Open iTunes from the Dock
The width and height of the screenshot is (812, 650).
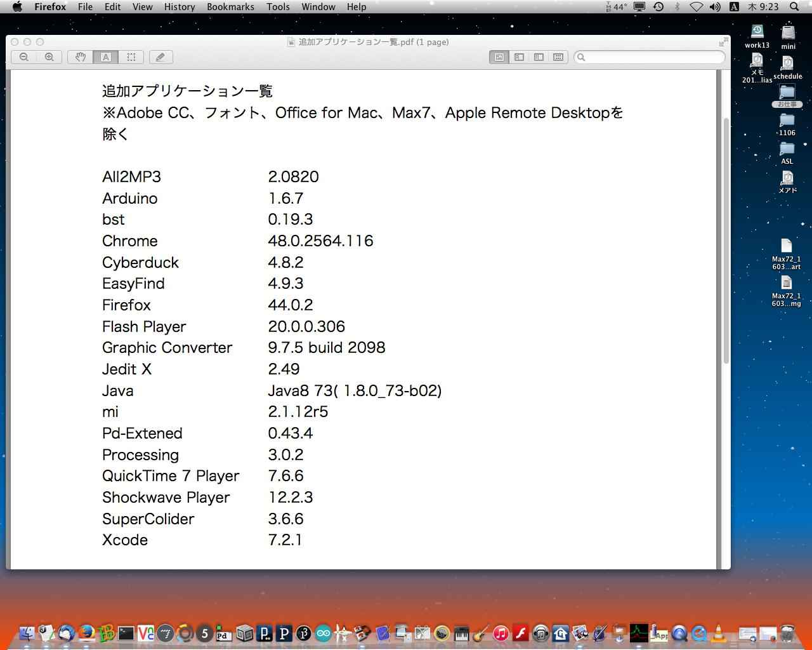[x=501, y=633]
